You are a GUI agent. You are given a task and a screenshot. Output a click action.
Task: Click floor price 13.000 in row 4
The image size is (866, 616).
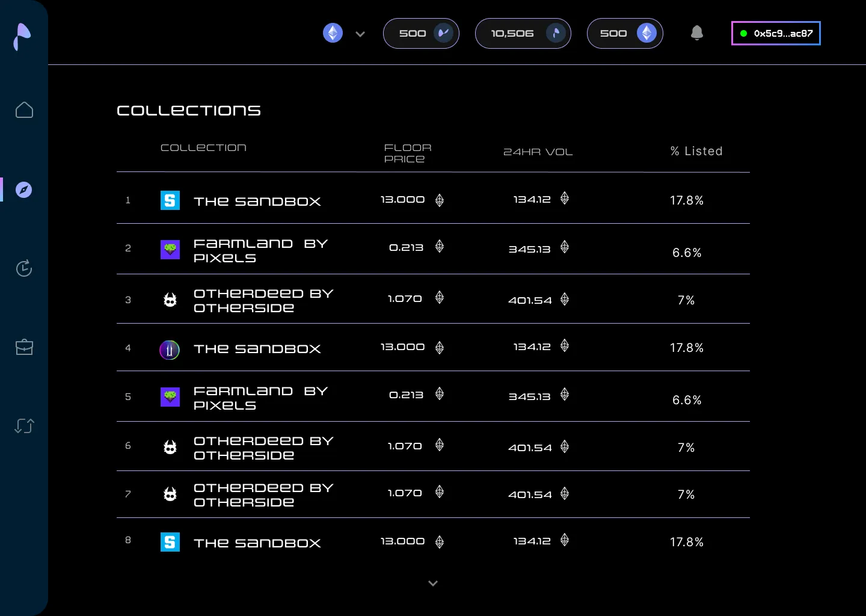tap(403, 347)
